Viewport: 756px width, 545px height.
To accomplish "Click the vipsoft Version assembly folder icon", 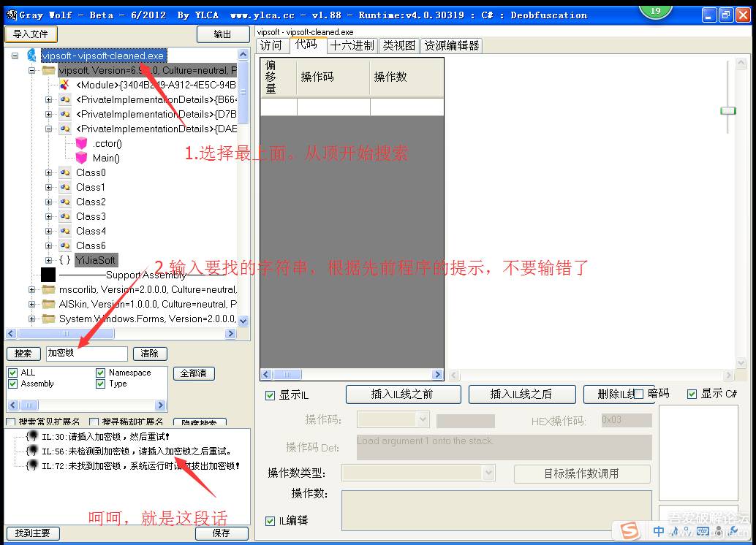I will (x=48, y=70).
